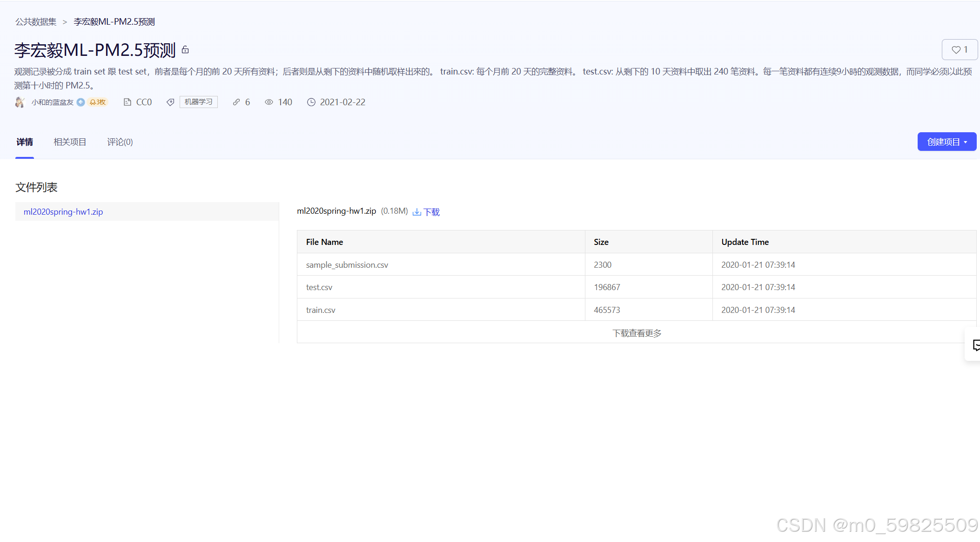The height and width of the screenshot is (542, 980).
Task: Click the download icon beside ml2020spring-hw1.zip
Action: (417, 211)
